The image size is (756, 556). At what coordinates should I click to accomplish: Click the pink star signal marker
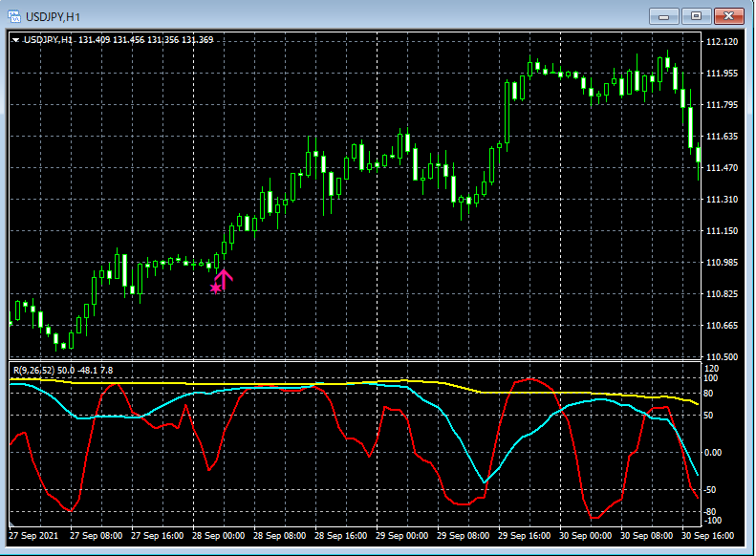click(x=215, y=287)
